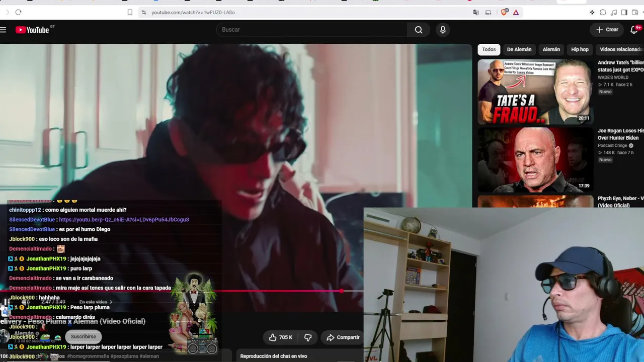Open the Leo AI star icon in toolbar

pos(592,12)
